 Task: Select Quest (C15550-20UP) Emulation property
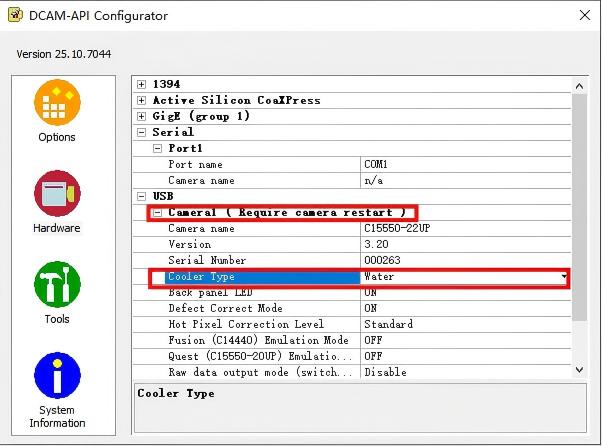[x=260, y=357]
